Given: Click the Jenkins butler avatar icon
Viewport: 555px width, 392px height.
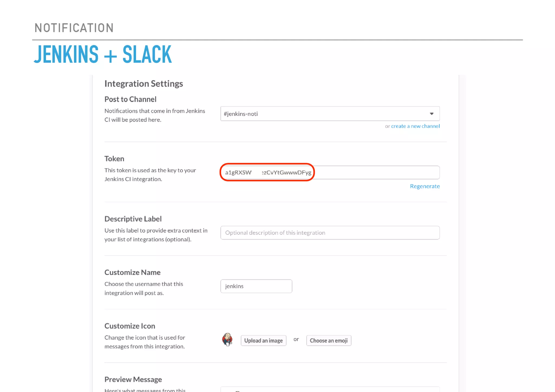Looking at the screenshot, I should click(x=227, y=339).
